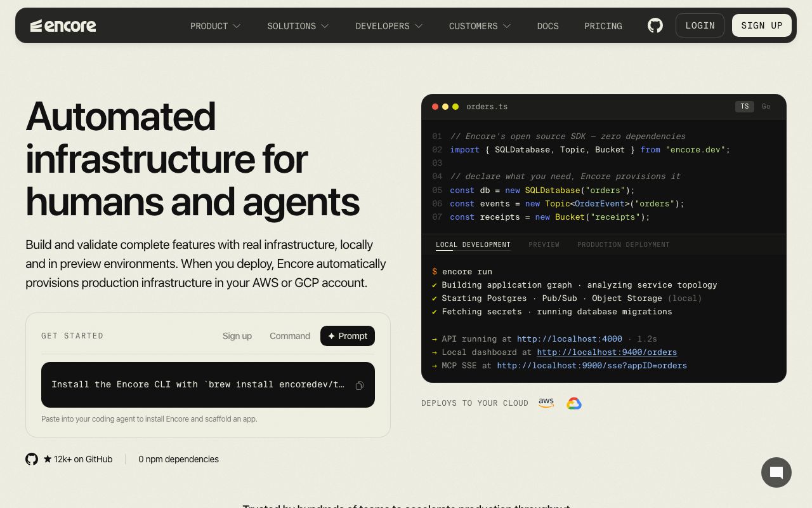Click the Login button
Screen dimensions: 812x508
click(700, 25)
